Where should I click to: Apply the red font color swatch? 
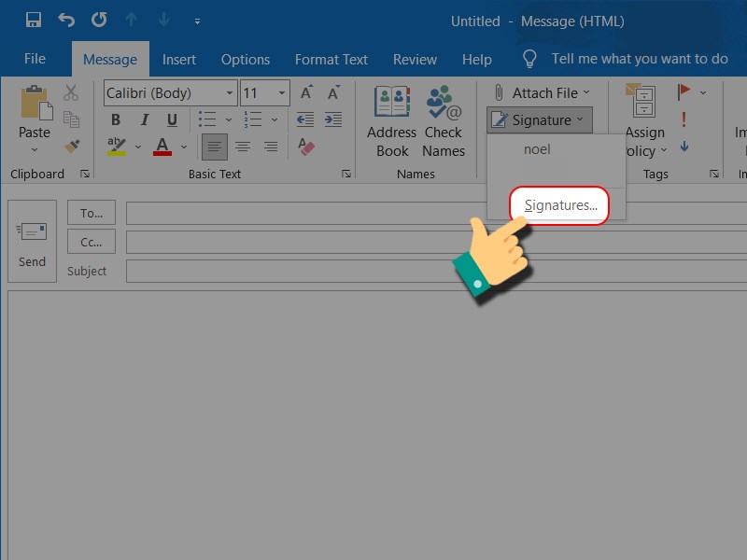pyautogui.click(x=162, y=147)
